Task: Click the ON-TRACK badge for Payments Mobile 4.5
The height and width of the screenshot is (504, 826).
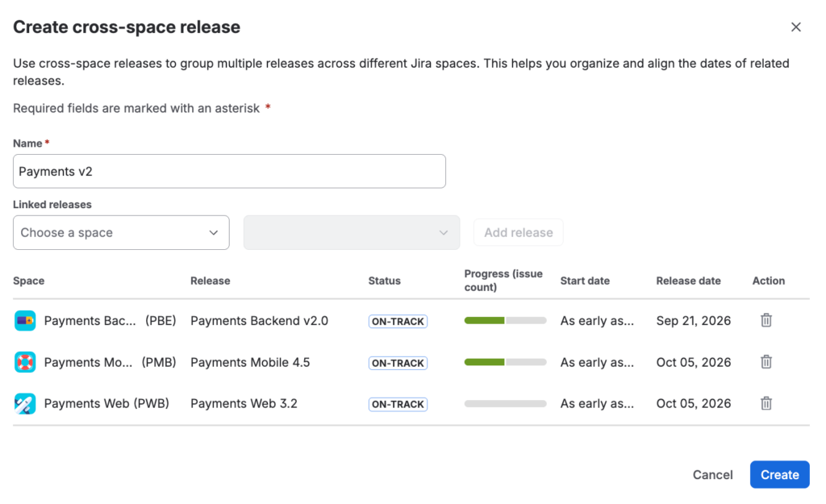Action: pos(398,363)
